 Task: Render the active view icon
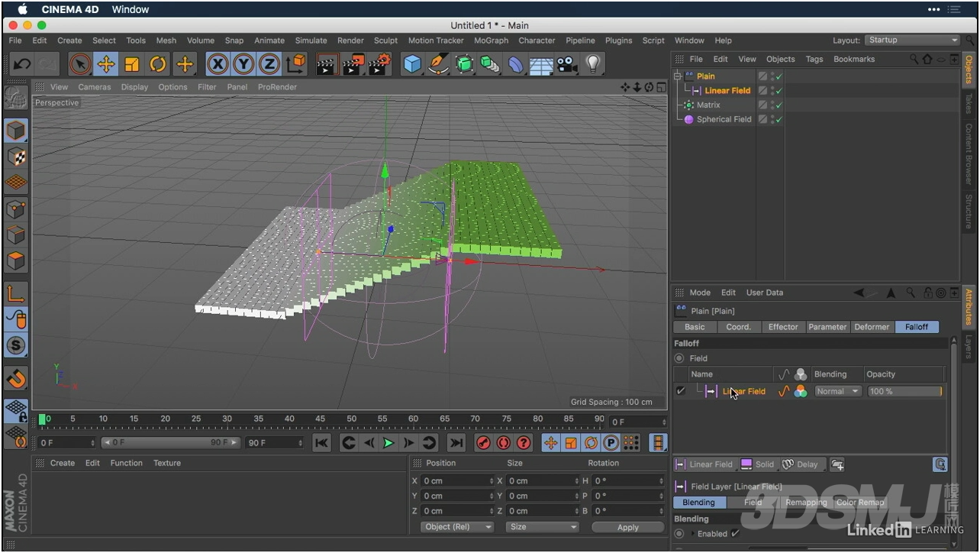327,64
